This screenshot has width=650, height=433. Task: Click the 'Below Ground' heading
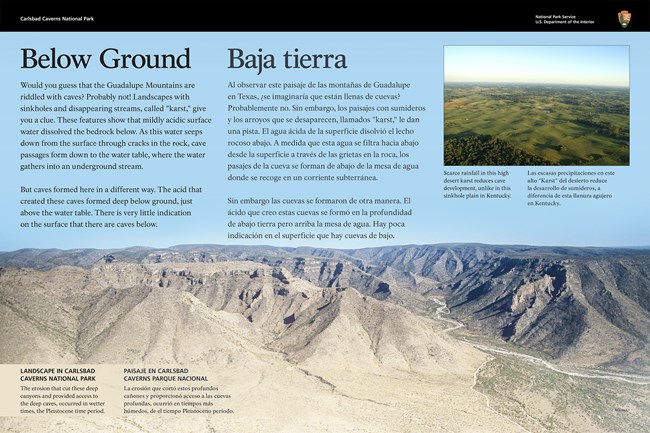[105, 59]
